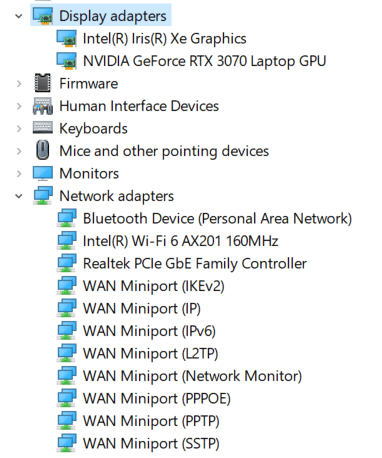Image resolution: width=382 pixels, height=458 pixels.
Task: Collapse the Display adapters category
Action: [x=19, y=16]
